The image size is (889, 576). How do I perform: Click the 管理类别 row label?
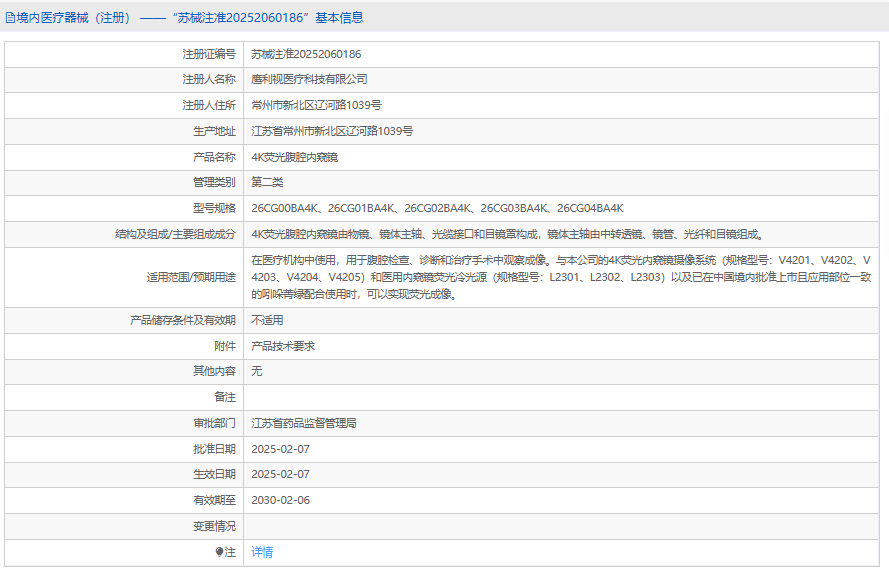tap(214, 183)
